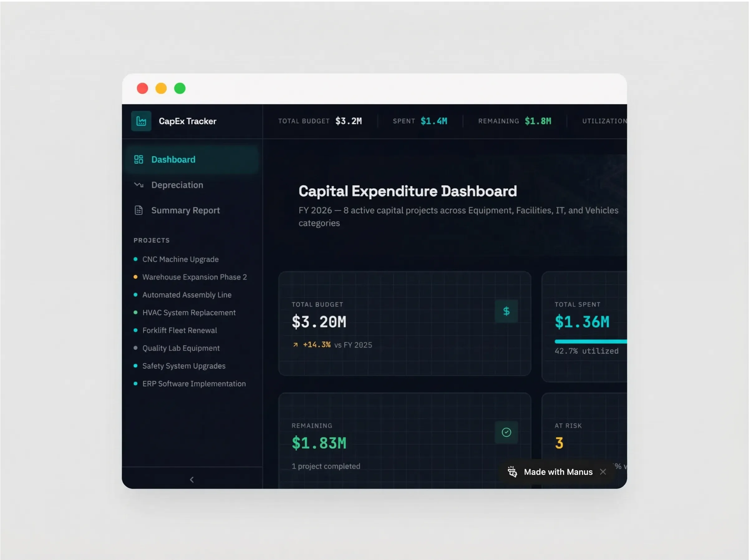Click the Manus hand logo icon
Viewport: 751px width, 560px height.
coord(512,471)
